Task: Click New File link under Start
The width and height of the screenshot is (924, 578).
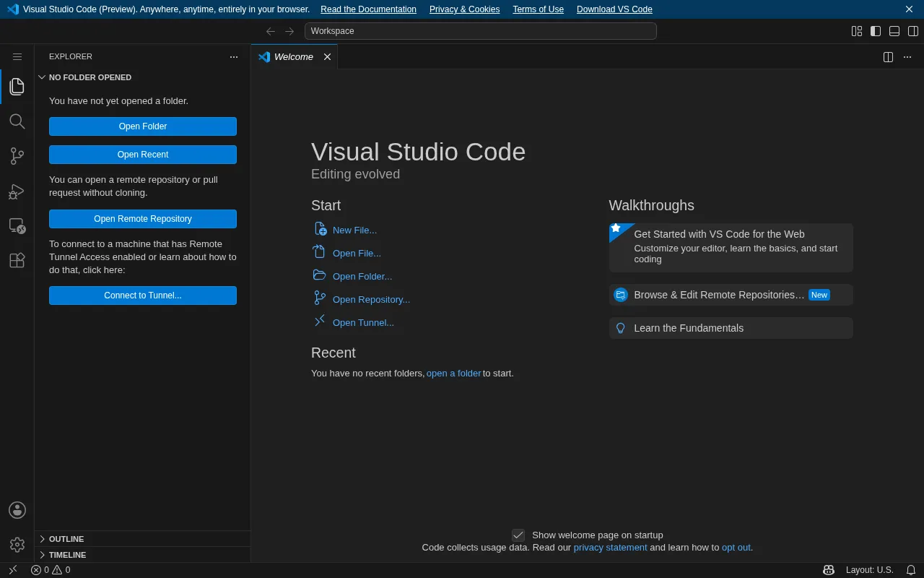Action: [354, 230]
